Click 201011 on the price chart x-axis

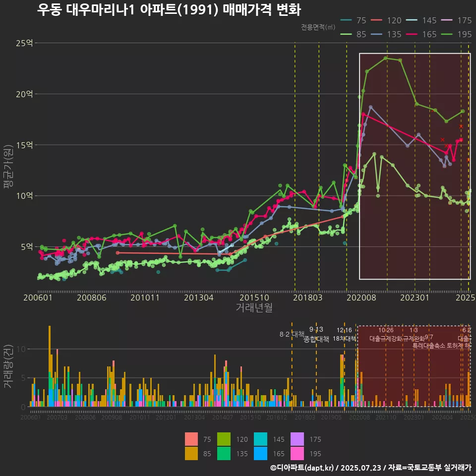point(145,297)
